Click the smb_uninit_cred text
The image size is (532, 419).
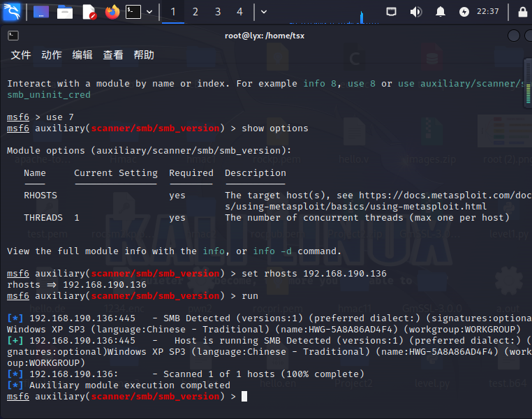click(x=49, y=95)
